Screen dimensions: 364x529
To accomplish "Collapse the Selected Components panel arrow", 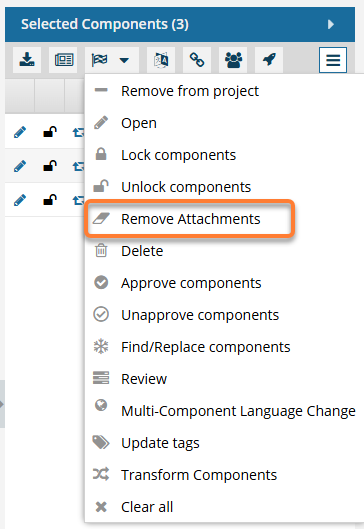I will click(331, 24).
